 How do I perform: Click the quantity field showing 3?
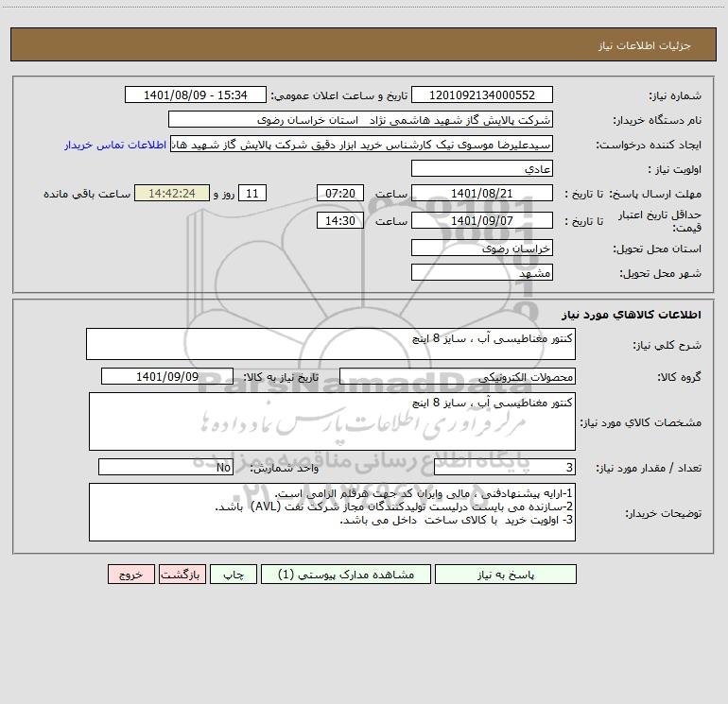(x=505, y=467)
